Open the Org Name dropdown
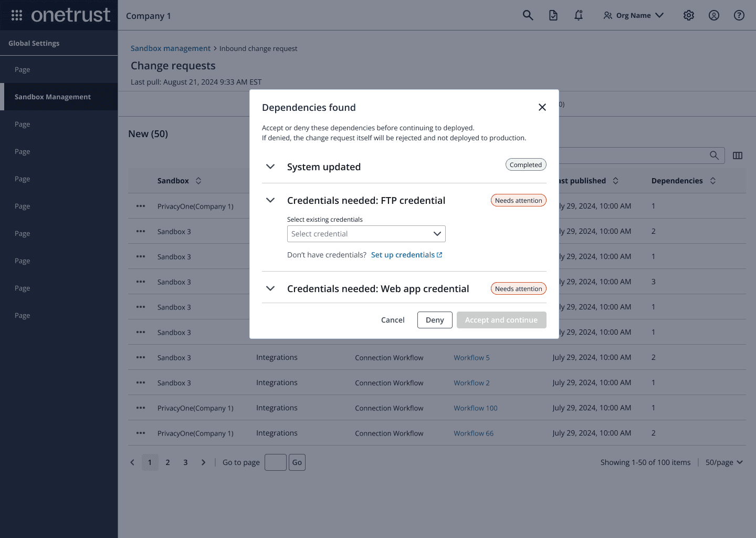756x538 pixels. 634,15
